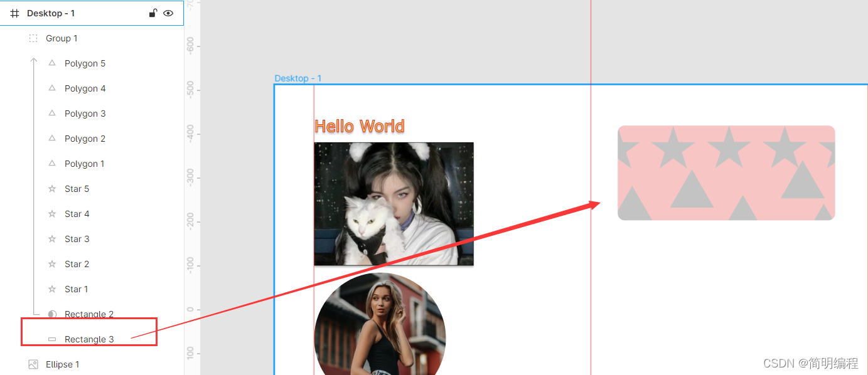868x375 pixels.
Task: Select the Star 2 layer
Action: tap(92, 264)
